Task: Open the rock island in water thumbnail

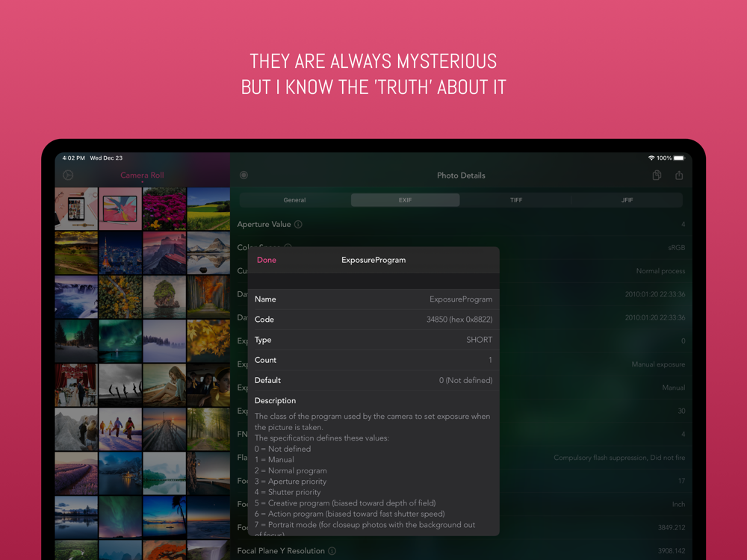Action: click(x=164, y=296)
